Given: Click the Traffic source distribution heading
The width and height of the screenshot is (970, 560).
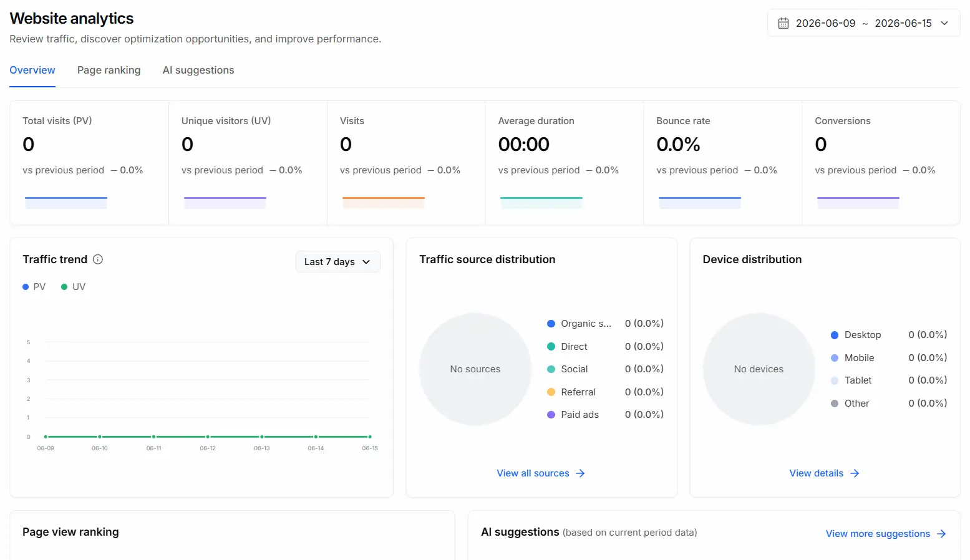Looking at the screenshot, I should tap(487, 259).
